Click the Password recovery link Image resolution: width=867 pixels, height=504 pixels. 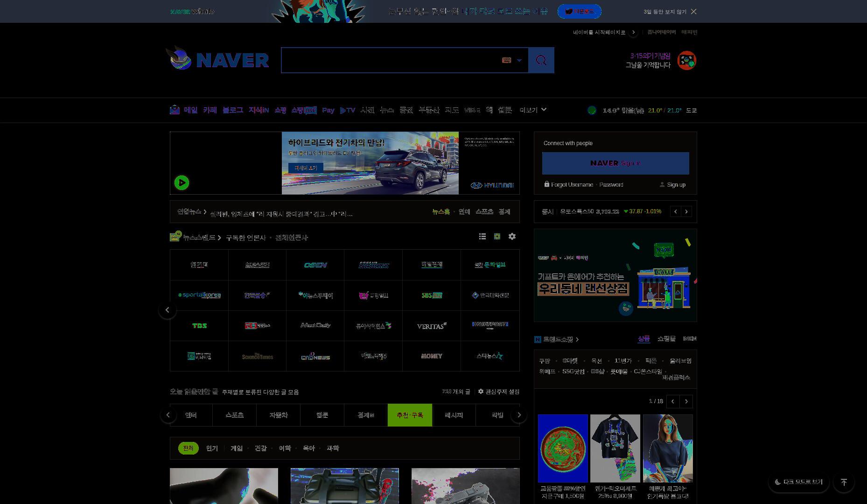pos(611,185)
